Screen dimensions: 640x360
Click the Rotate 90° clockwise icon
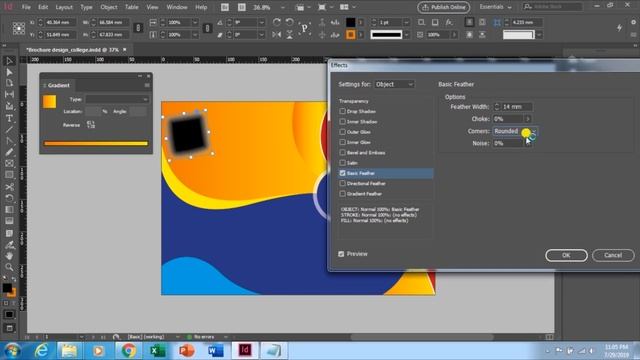tap(277, 22)
